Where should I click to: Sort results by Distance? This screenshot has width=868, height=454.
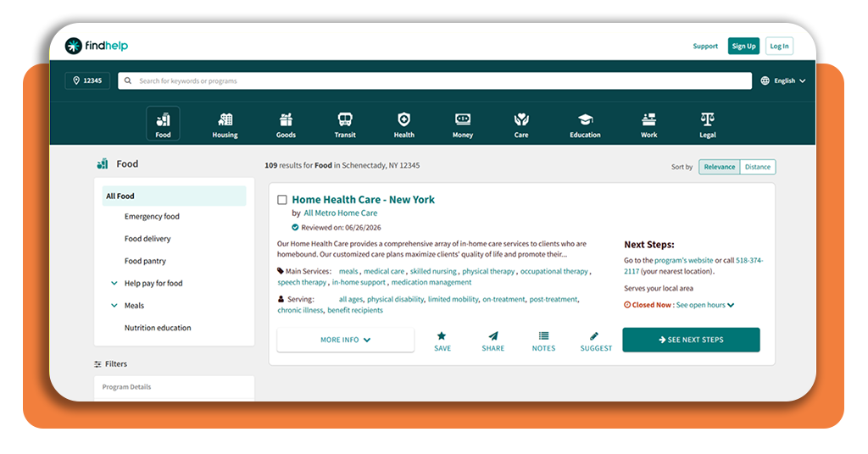(x=757, y=167)
